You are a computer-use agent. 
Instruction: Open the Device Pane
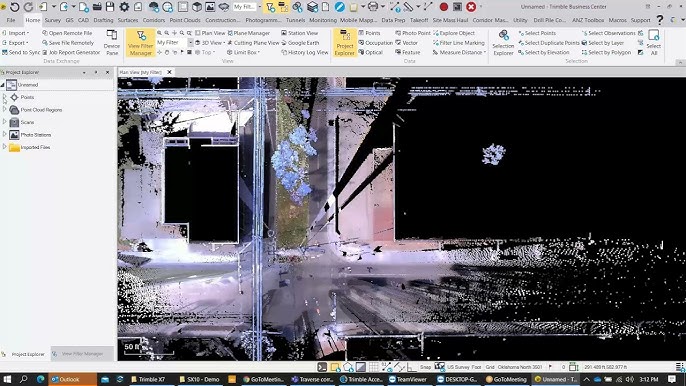[112, 43]
